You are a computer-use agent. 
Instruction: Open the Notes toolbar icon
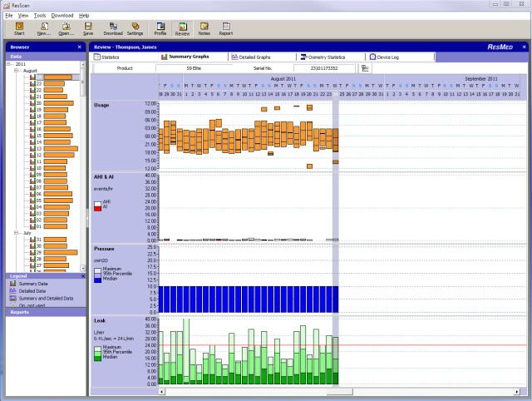[204, 29]
